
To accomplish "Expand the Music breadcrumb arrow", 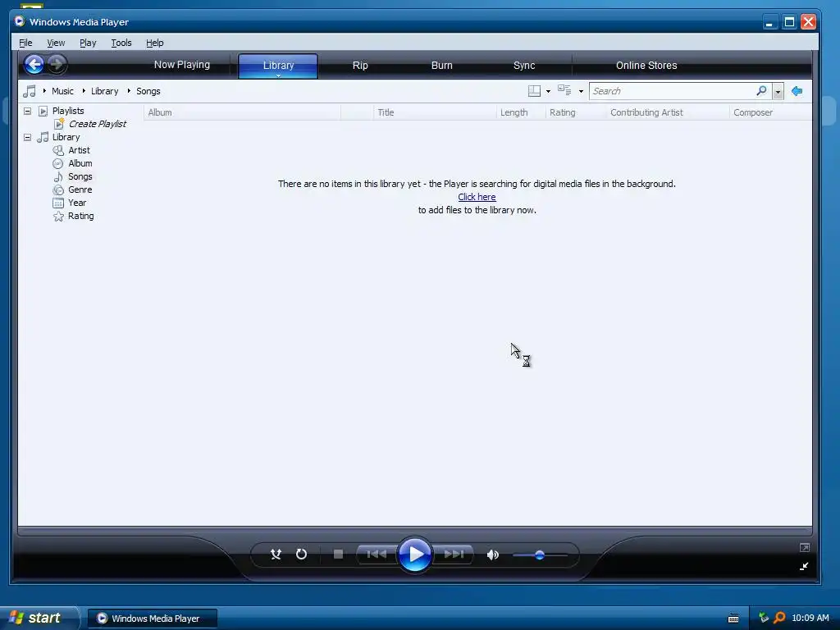I will 44,91.
